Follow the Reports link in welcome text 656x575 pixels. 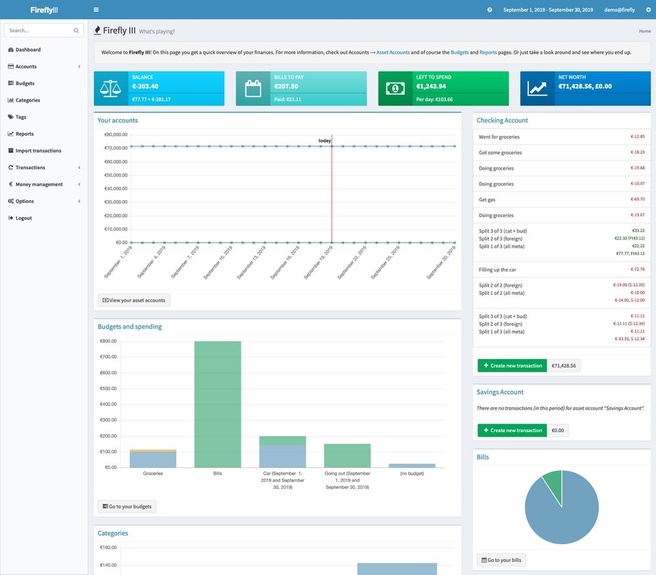[488, 52]
